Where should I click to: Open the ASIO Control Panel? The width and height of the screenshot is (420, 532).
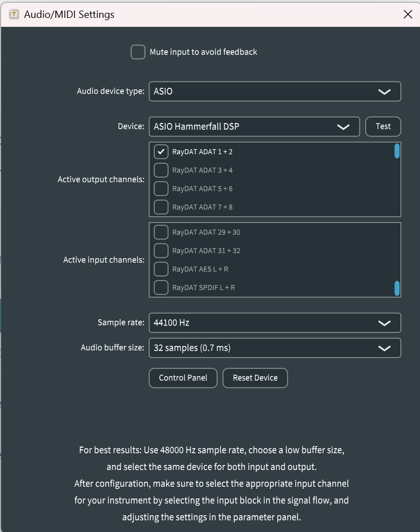183,378
